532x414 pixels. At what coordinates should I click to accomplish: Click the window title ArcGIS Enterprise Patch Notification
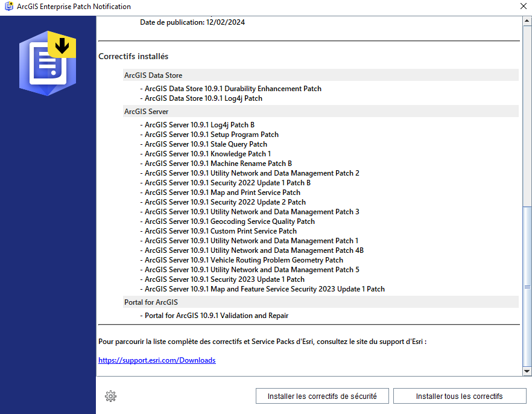pyautogui.click(x=74, y=7)
